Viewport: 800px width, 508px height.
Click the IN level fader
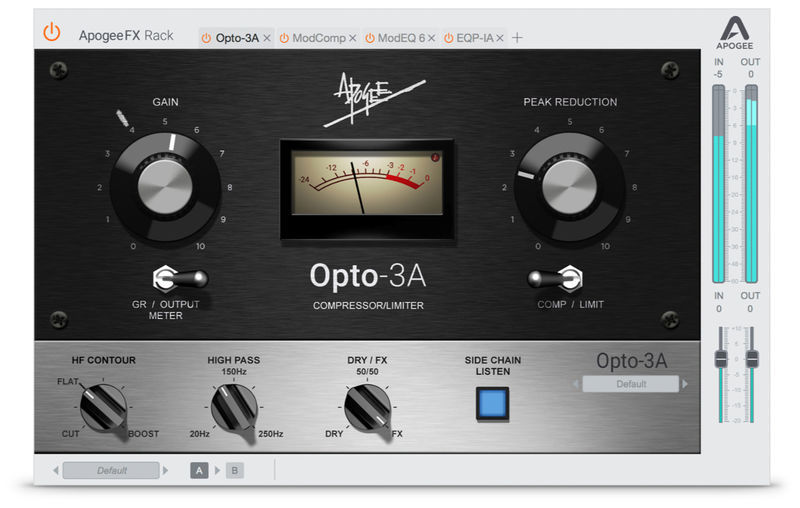[x=721, y=359]
